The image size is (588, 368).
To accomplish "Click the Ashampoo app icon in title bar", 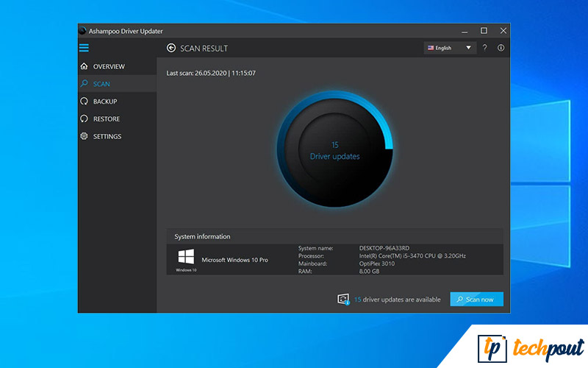I will point(83,31).
